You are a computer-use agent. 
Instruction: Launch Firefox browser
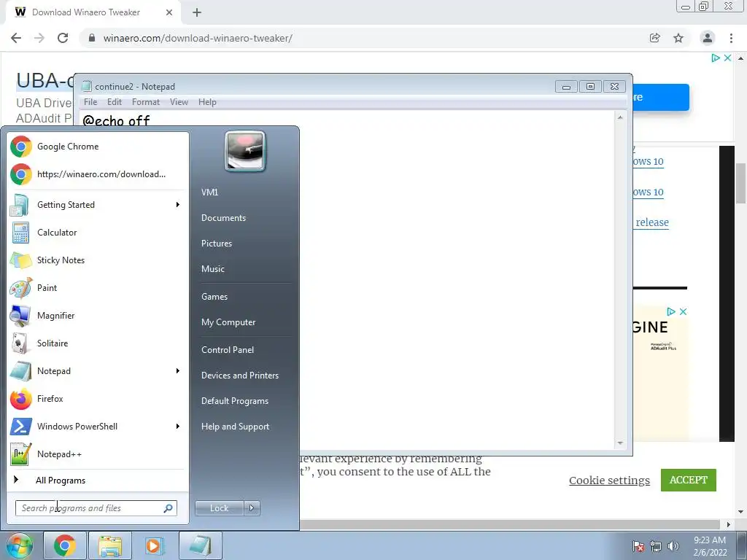(x=98, y=399)
